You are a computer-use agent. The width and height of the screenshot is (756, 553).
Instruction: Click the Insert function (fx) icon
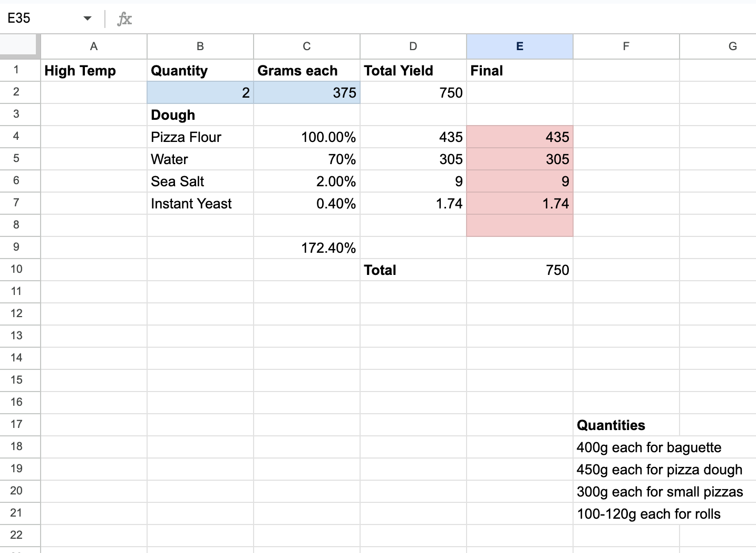124,18
